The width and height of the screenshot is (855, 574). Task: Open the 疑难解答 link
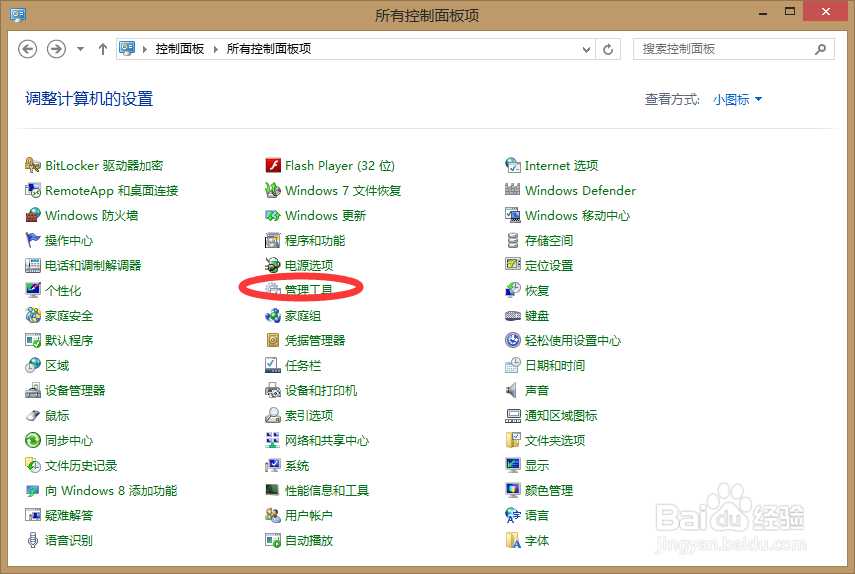(69, 515)
